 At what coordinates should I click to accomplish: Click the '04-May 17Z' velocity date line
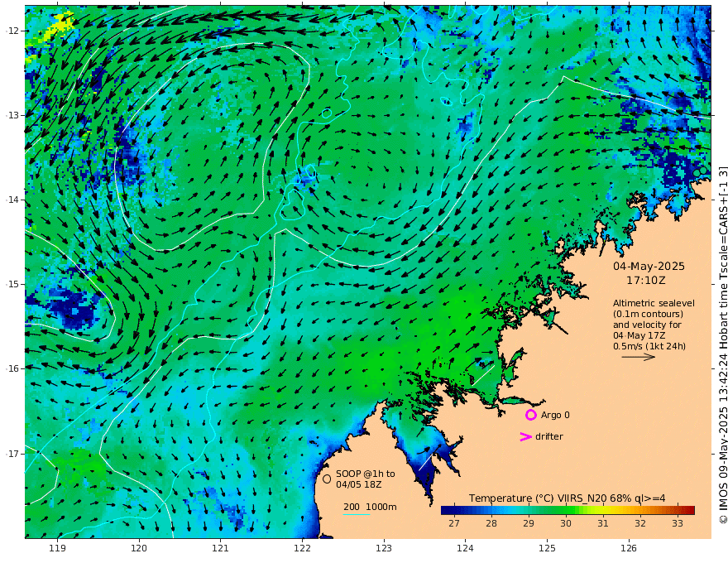pos(639,335)
